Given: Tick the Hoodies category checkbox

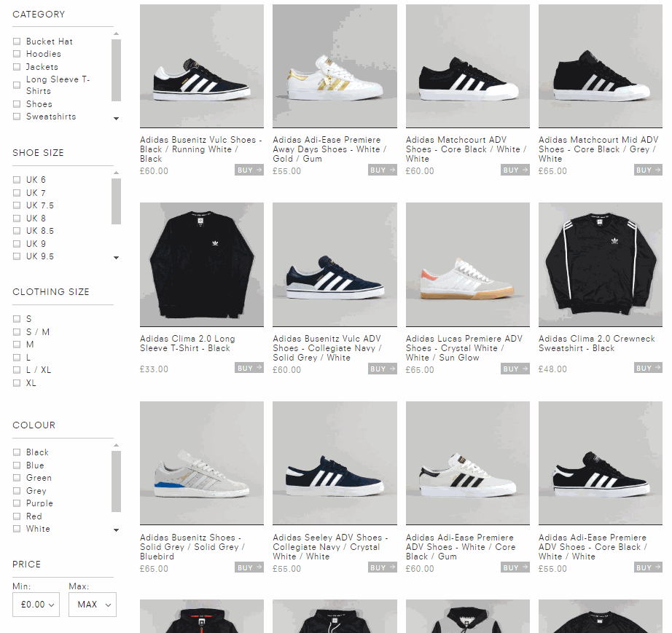Looking at the screenshot, I should click(x=17, y=54).
